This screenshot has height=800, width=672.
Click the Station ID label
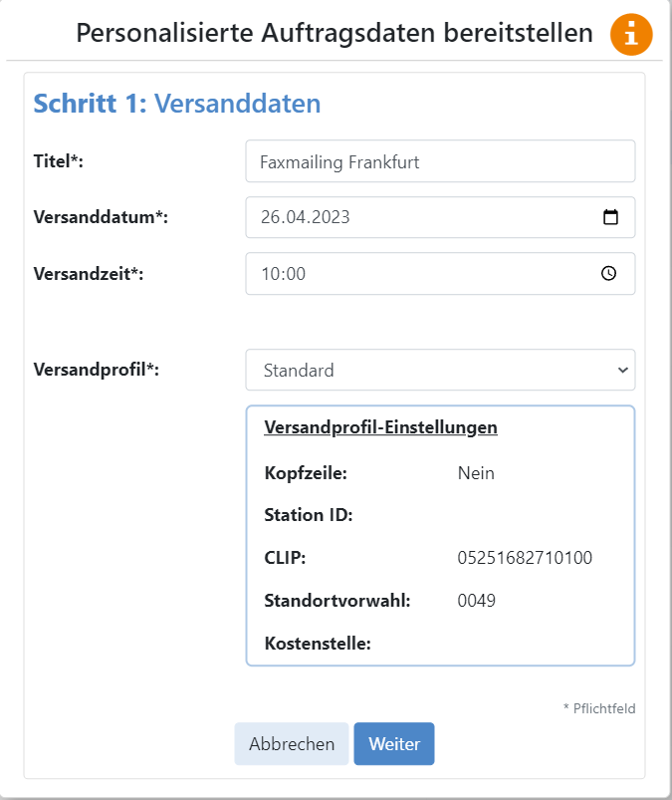pos(309,515)
